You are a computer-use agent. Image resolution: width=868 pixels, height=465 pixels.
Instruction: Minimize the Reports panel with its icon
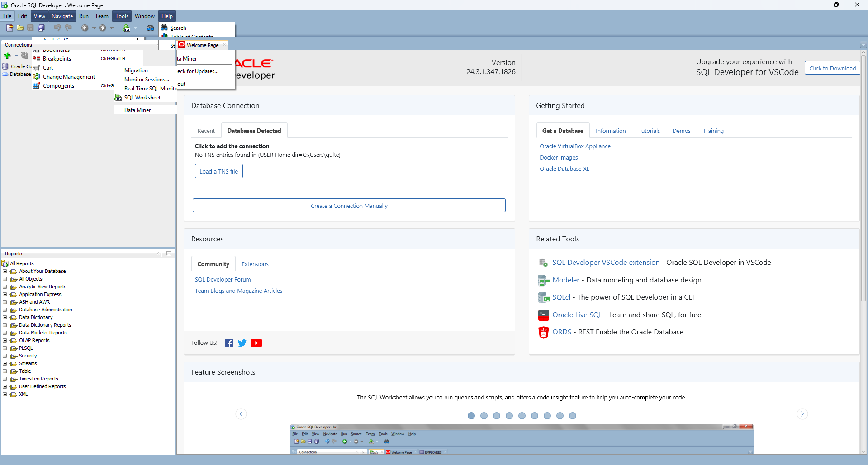(169, 254)
